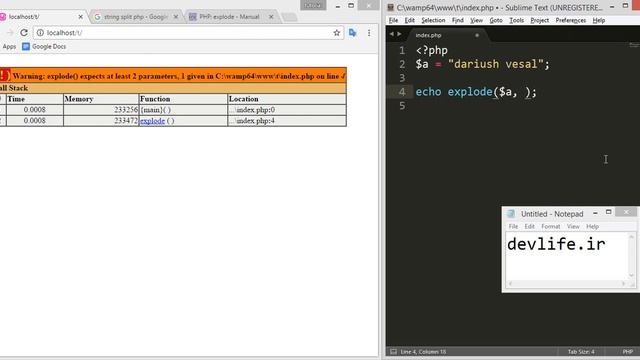Click the warning exclamation icon in error box
Viewport: 640px width, 360px height.
click(x=4, y=75)
